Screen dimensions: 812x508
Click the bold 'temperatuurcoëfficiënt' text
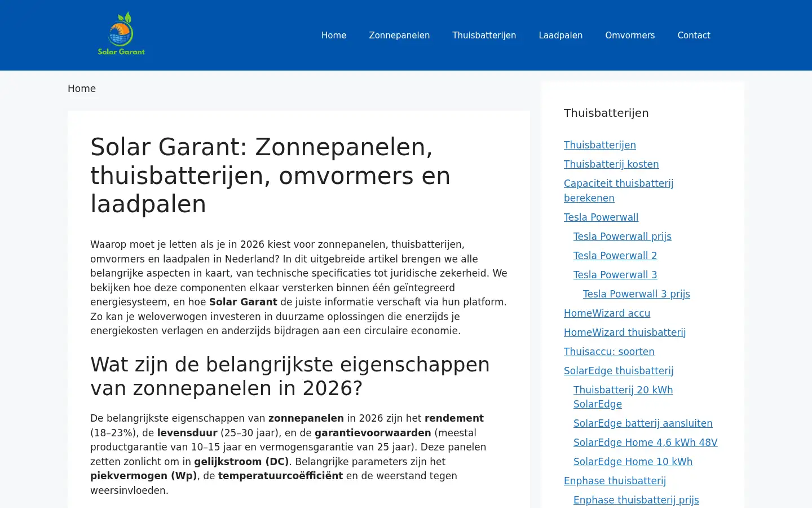[280, 476]
